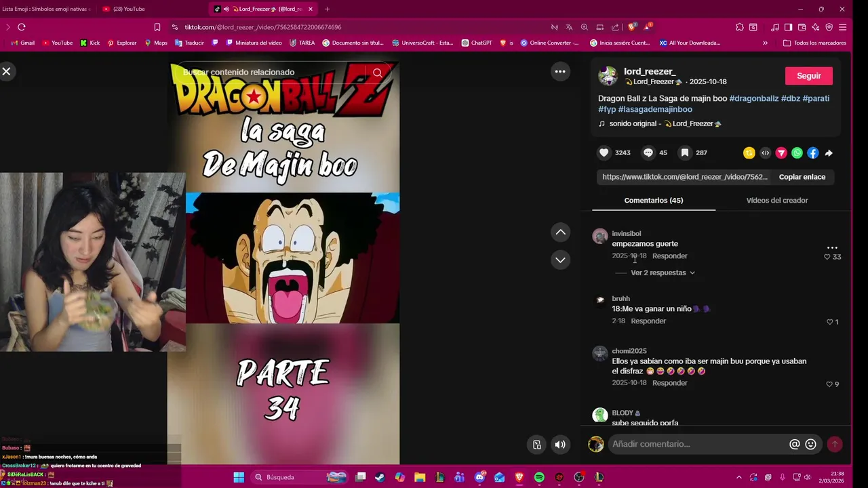Toggle the browser sidebar panel
The image size is (868, 488).
(x=788, y=27)
